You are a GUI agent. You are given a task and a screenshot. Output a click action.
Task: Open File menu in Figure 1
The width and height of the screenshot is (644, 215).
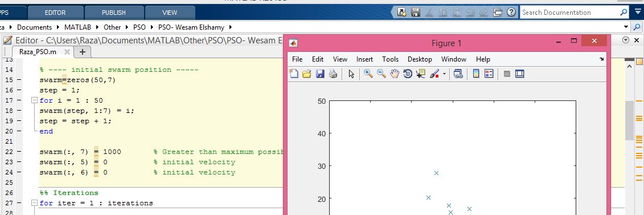pos(297,59)
